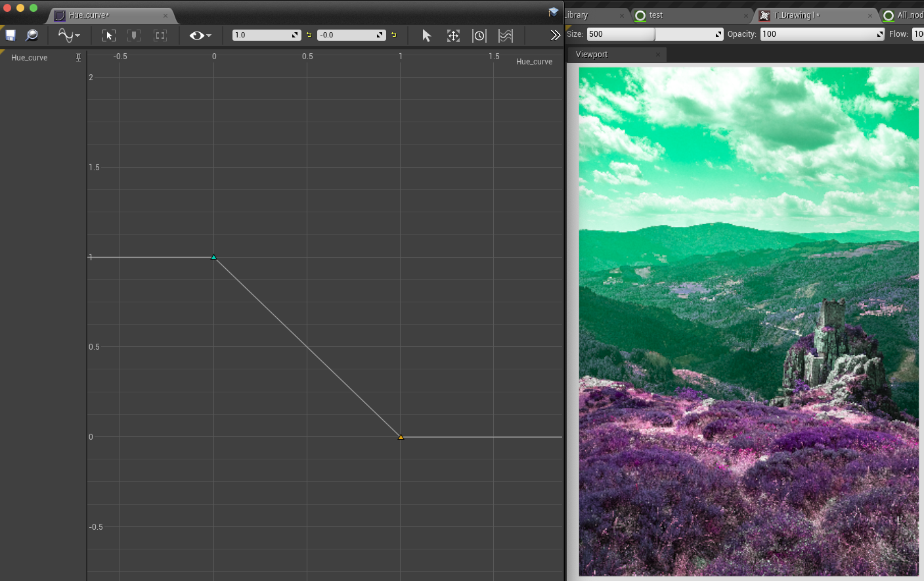
Task: Select the save curve icon
Action: point(10,35)
